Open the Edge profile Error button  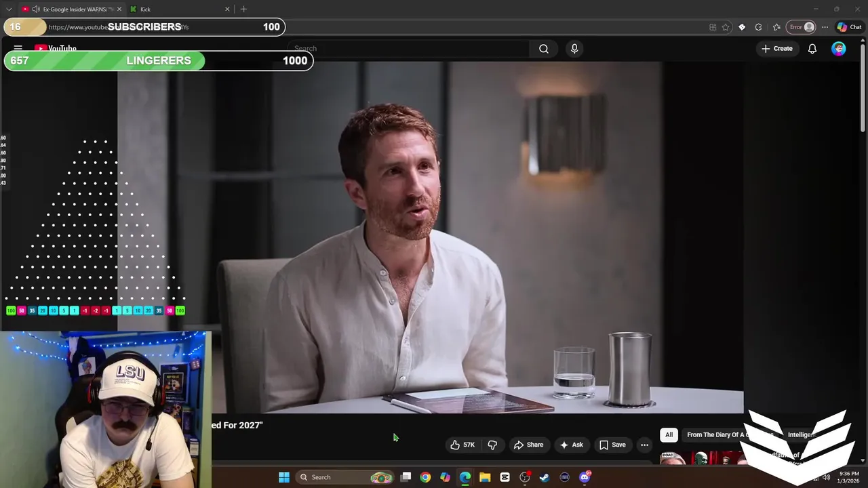coord(801,27)
